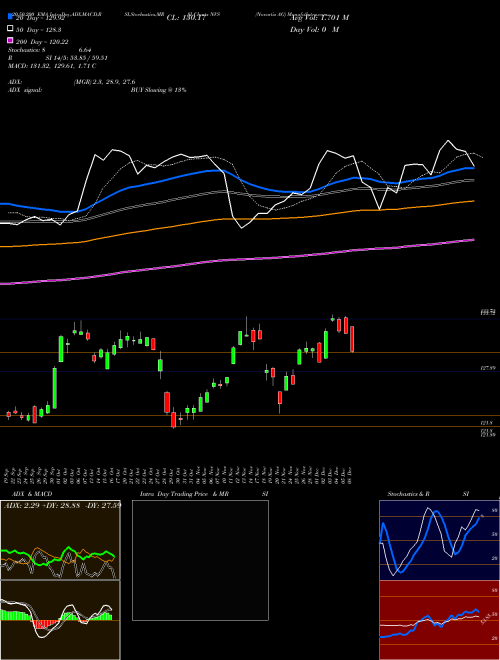The image size is (500, 660).
Task: Open the MACD histogram chart thumbnail
Action: (60, 620)
